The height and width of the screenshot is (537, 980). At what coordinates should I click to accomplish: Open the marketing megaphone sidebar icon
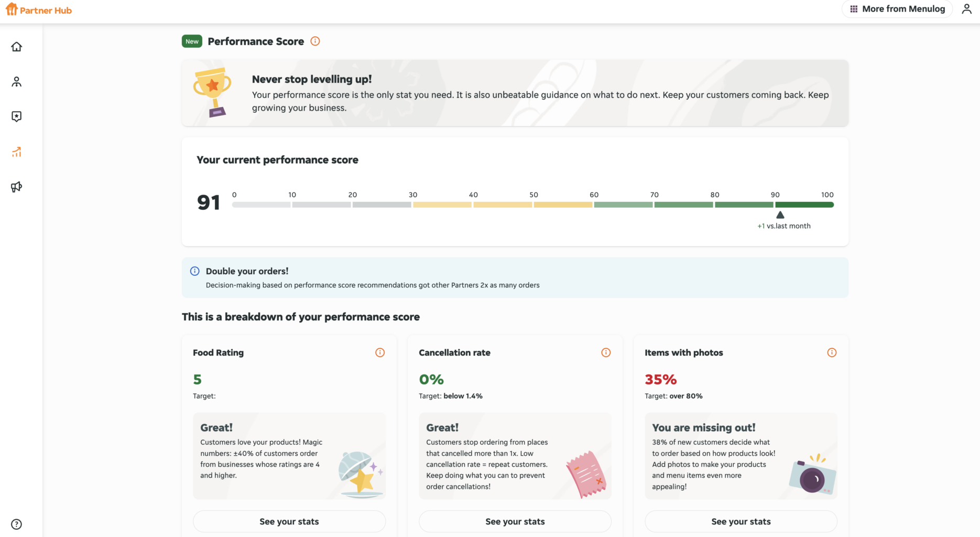pos(17,187)
